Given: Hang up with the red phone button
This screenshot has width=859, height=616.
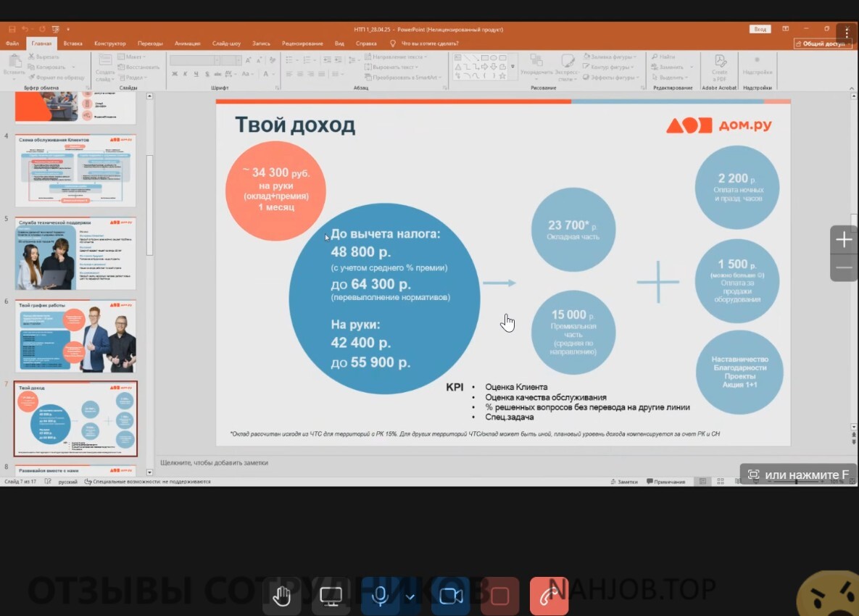Looking at the screenshot, I should coord(549,596).
